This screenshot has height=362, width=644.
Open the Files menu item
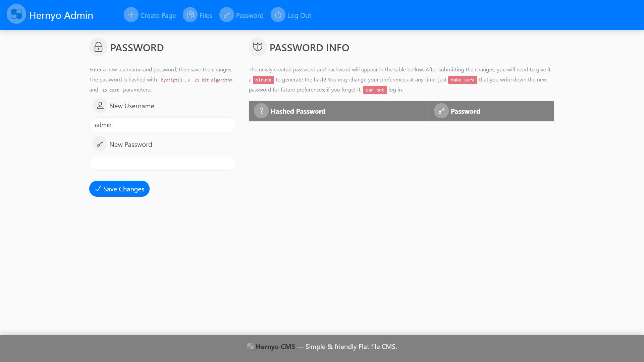(x=206, y=15)
